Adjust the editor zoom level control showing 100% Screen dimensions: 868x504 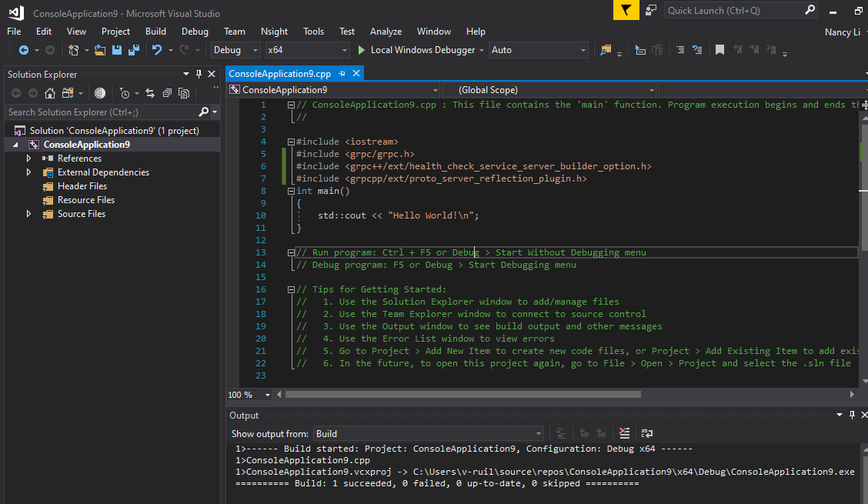(x=248, y=394)
